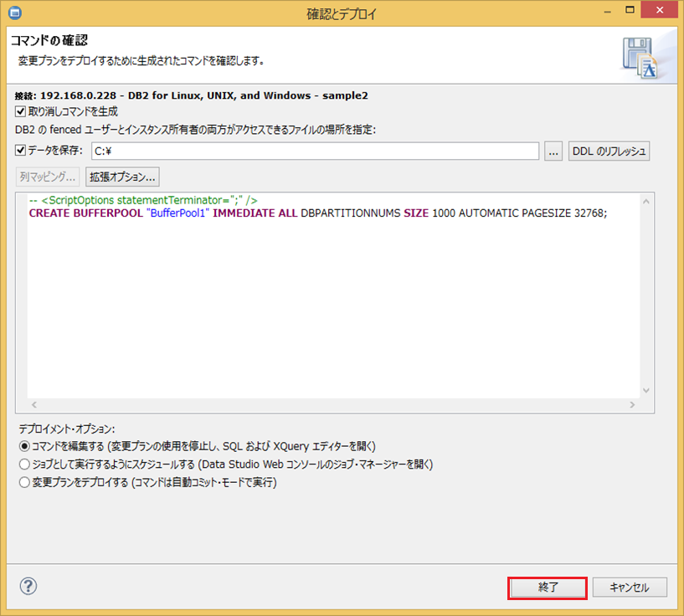Minimize the 確認とデプロイ window

tap(607, 10)
